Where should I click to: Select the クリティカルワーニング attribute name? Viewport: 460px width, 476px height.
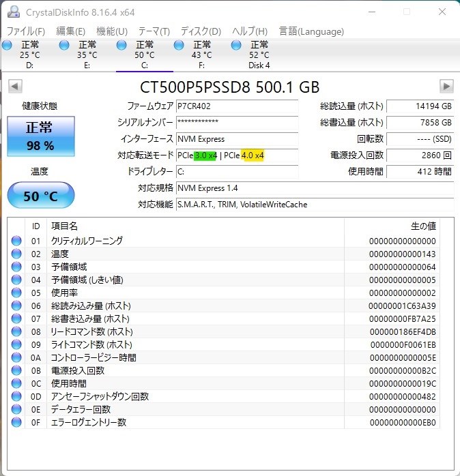[x=87, y=241]
